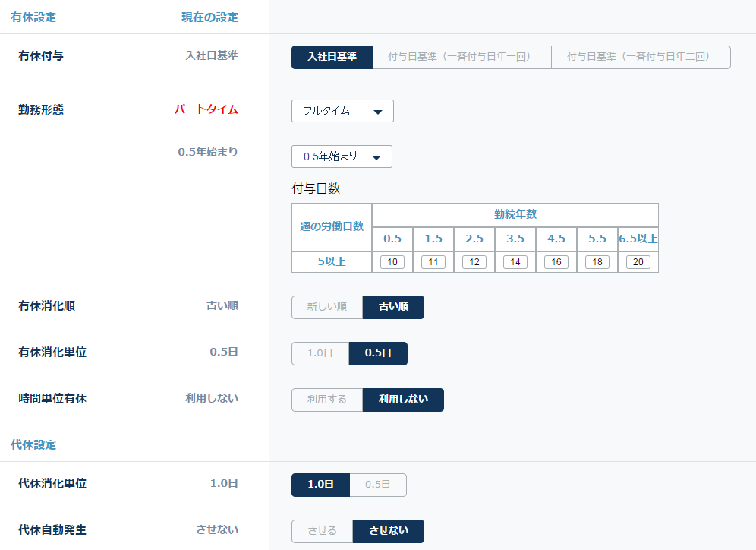This screenshot has height=550, width=756.
Task: Set leave consumption order to 新しい順
Action: (x=327, y=307)
